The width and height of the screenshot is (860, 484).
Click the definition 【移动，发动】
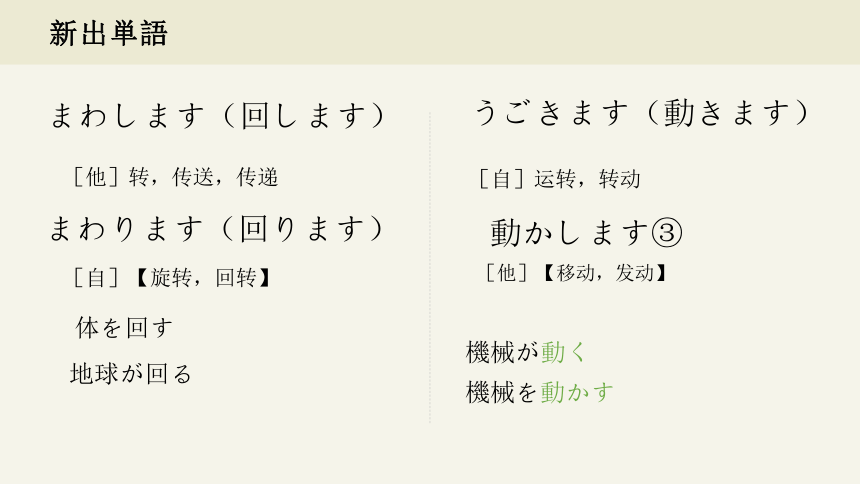pyautogui.click(x=605, y=273)
